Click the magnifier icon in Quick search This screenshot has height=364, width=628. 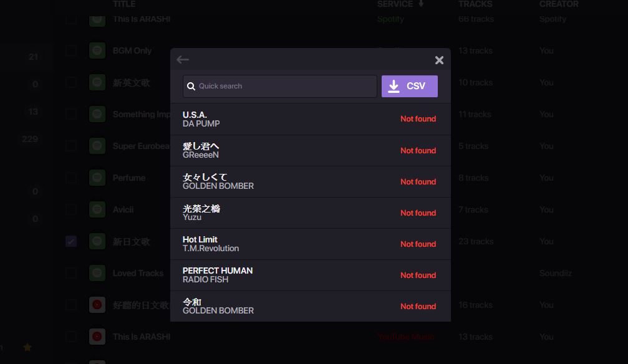[191, 87]
